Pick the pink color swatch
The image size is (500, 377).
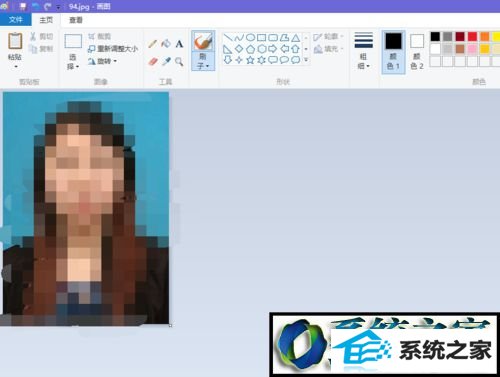pyautogui.click(x=472, y=49)
